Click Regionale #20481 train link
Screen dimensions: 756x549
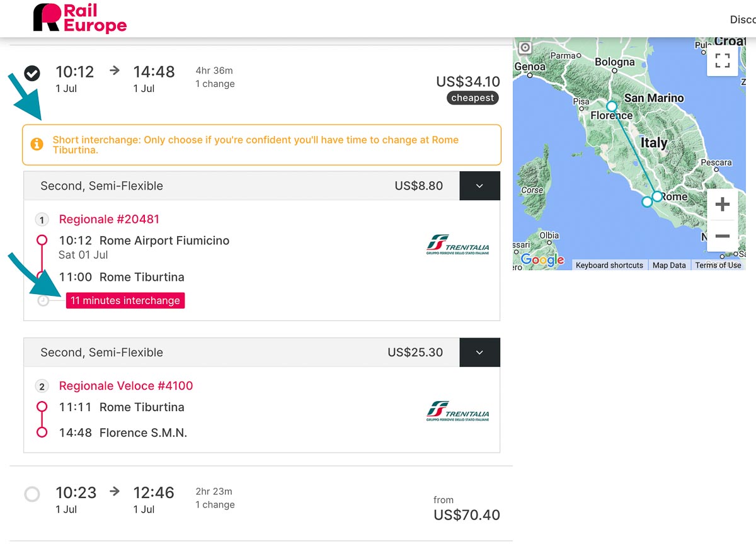click(x=109, y=219)
